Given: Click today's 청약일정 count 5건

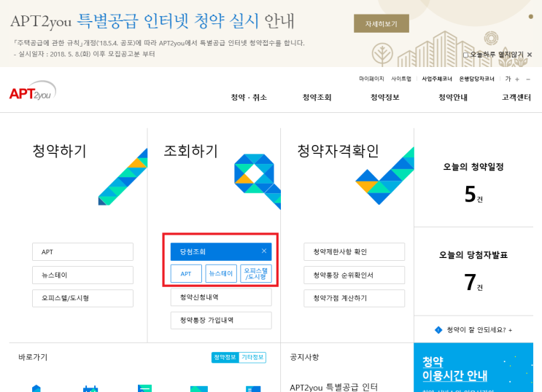Looking at the screenshot, I should [473, 194].
